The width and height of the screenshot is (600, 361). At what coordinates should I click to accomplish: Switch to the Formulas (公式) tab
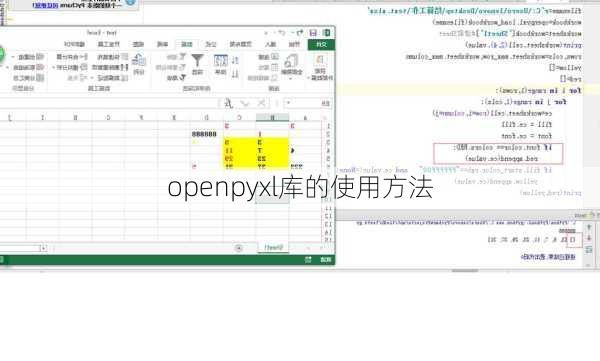pos(210,44)
